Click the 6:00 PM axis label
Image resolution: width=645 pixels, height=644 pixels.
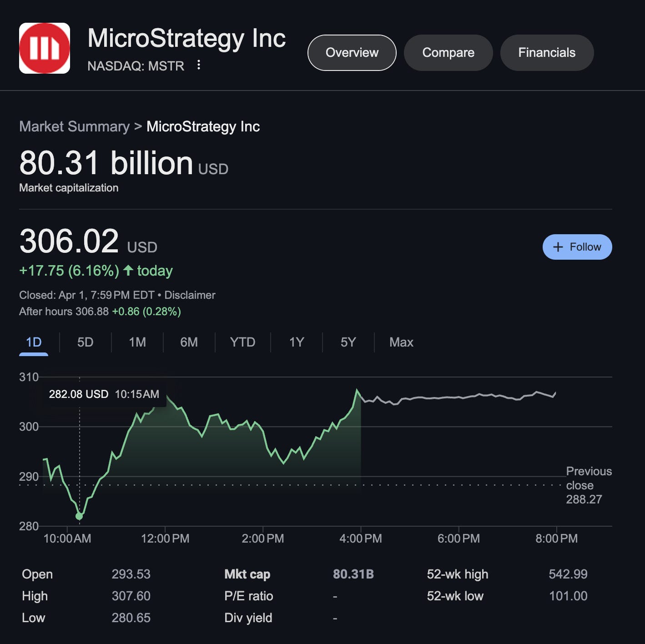point(459,538)
